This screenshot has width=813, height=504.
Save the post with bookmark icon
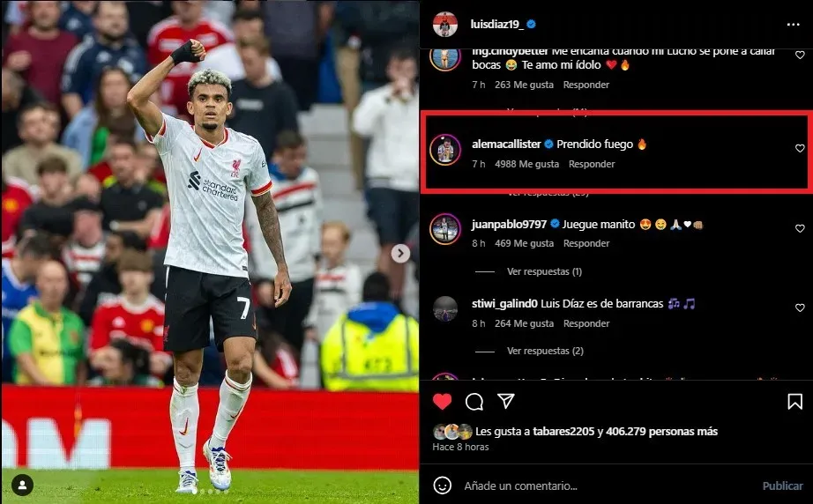point(794,402)
